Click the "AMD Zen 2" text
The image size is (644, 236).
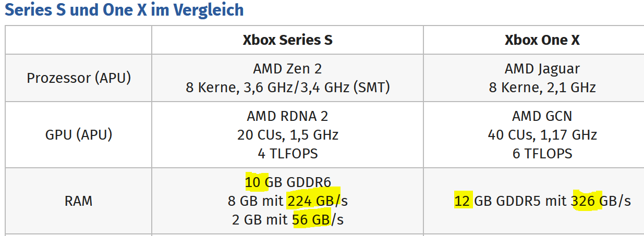click(x=287, y=69)
